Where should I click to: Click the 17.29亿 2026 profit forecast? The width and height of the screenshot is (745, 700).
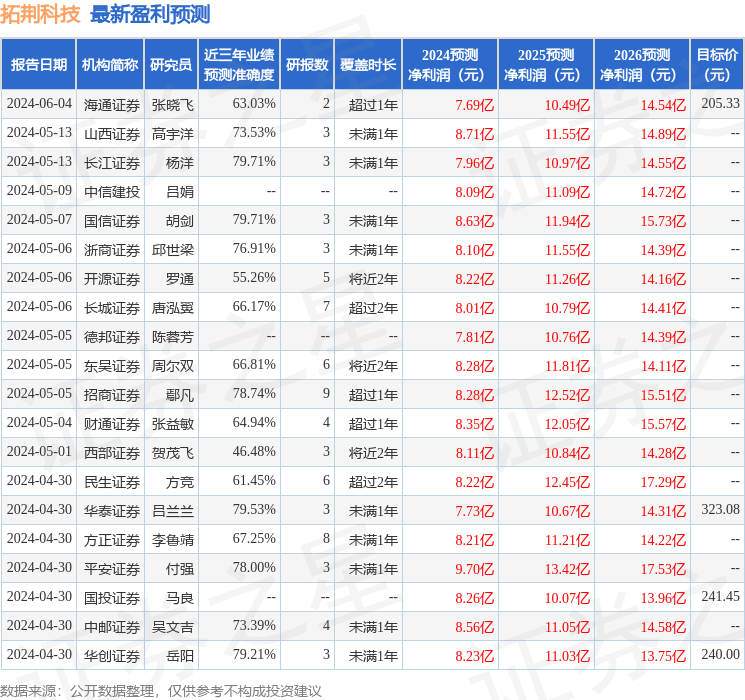(663, 482)
